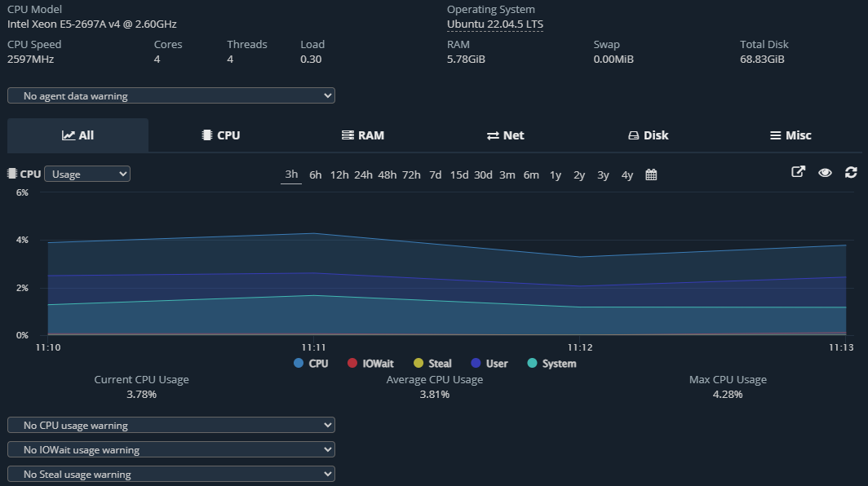Set time range to 24h
The image size is (868, 486).
[363, 175]
